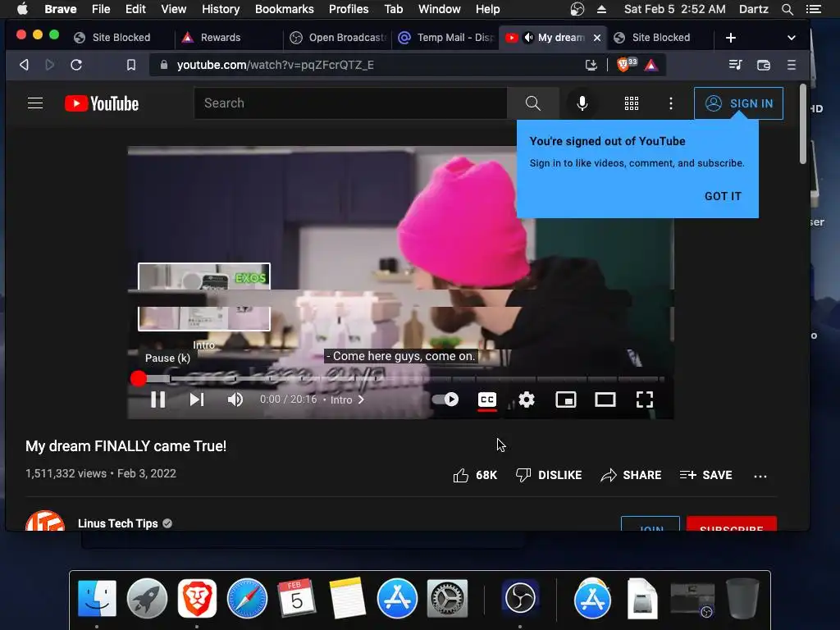The image size is (840, 630).
Task: Pause the YouTube video
Action: [x=158, y=399]
